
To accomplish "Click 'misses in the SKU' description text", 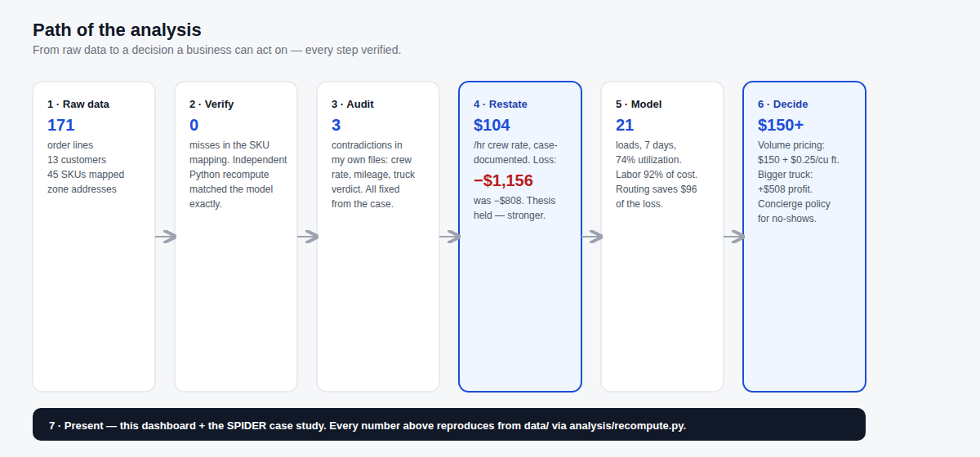I will point(229,145).
